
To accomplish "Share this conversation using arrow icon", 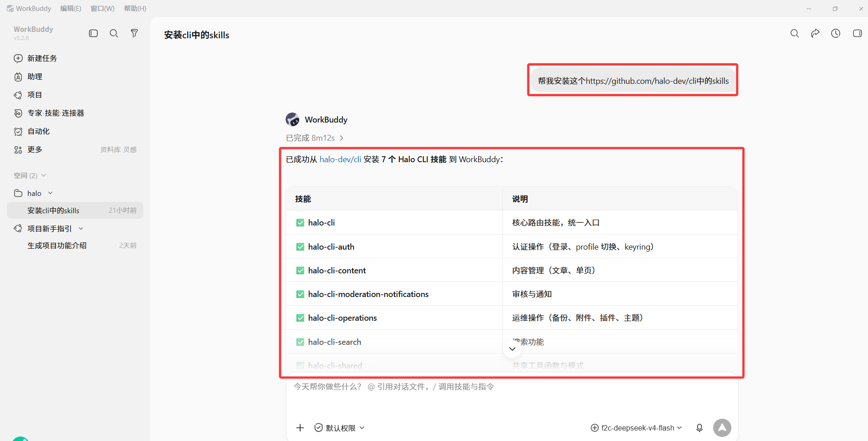I will point(815,33).
